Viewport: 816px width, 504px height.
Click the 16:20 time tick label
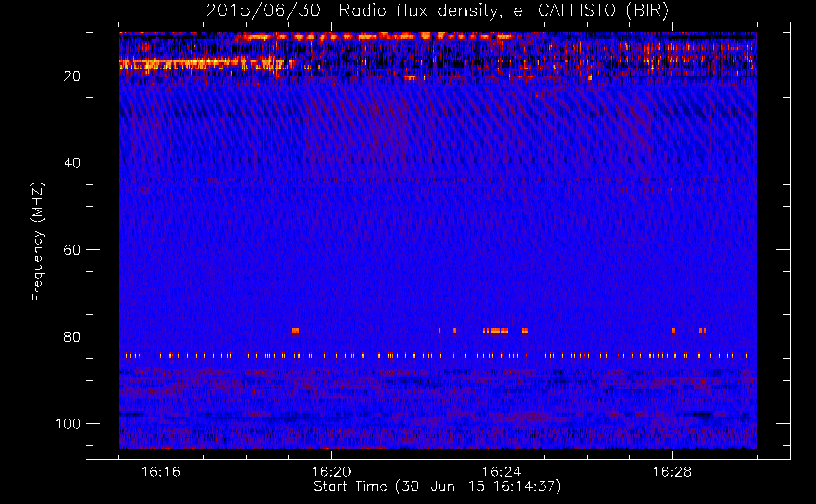click(x=331, y=472)
